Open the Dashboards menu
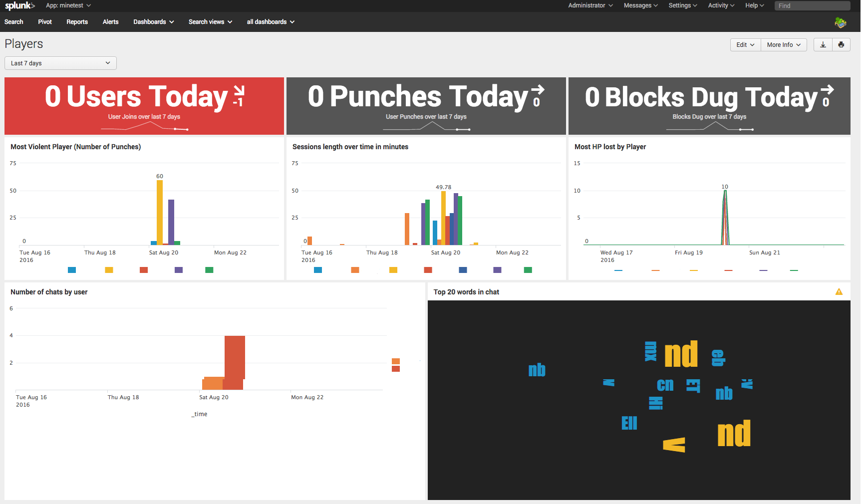Screen dimensions: 866x504 tap(153, 22)
